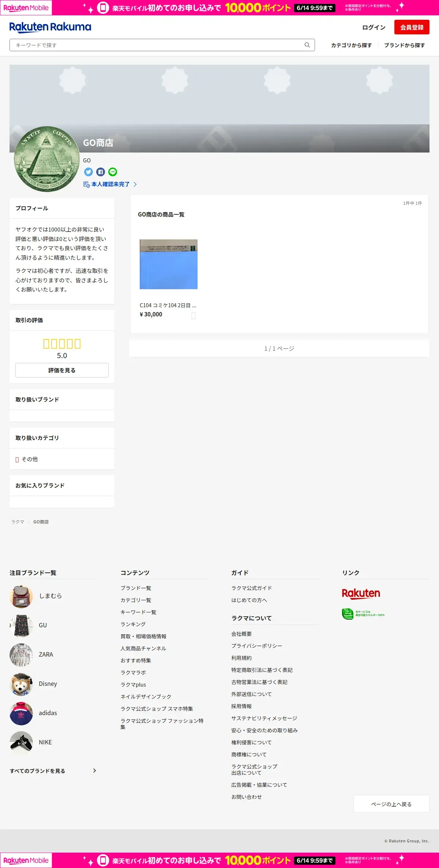Open adidas brand thumbnail

21,713
